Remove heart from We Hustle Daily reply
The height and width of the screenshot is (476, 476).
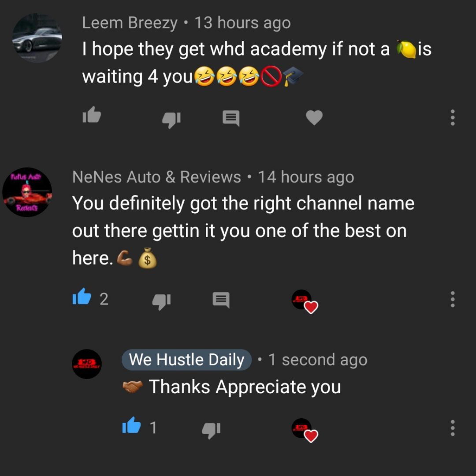[305, 431]
